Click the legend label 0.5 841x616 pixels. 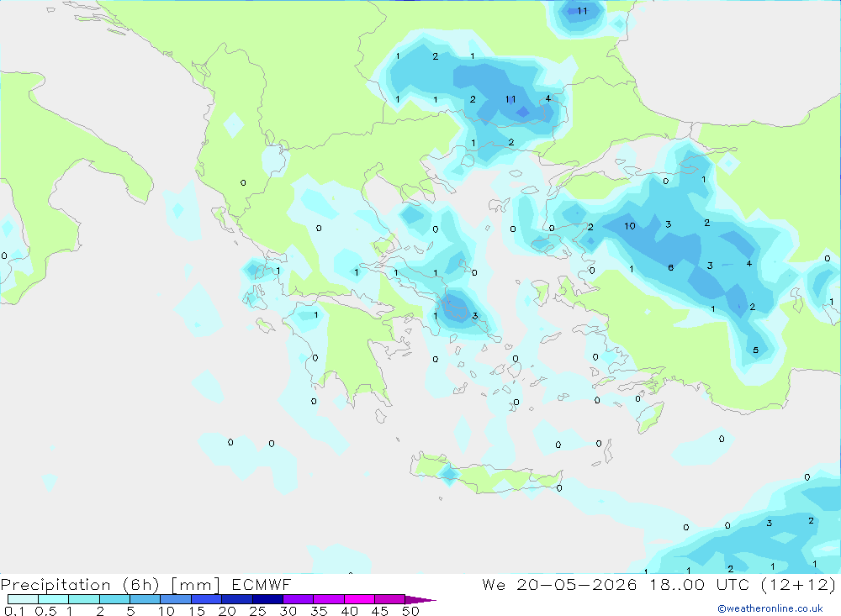[x=45, y=611]
